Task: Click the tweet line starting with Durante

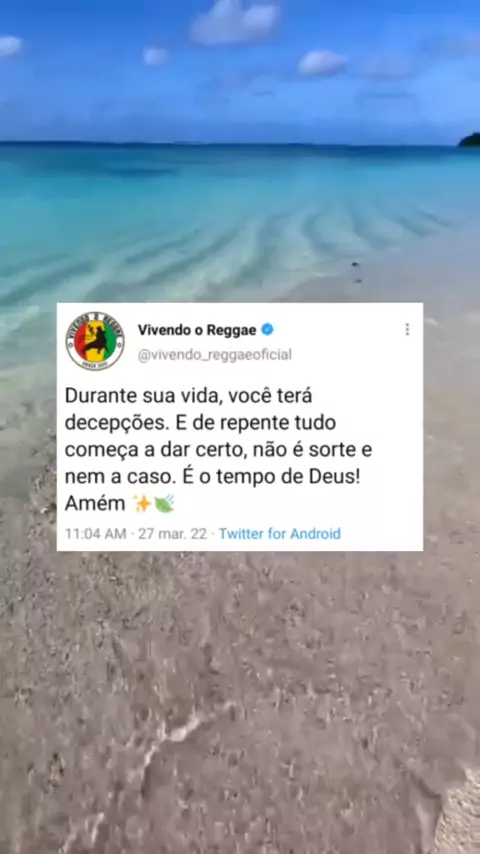Action: pos(189,396)
